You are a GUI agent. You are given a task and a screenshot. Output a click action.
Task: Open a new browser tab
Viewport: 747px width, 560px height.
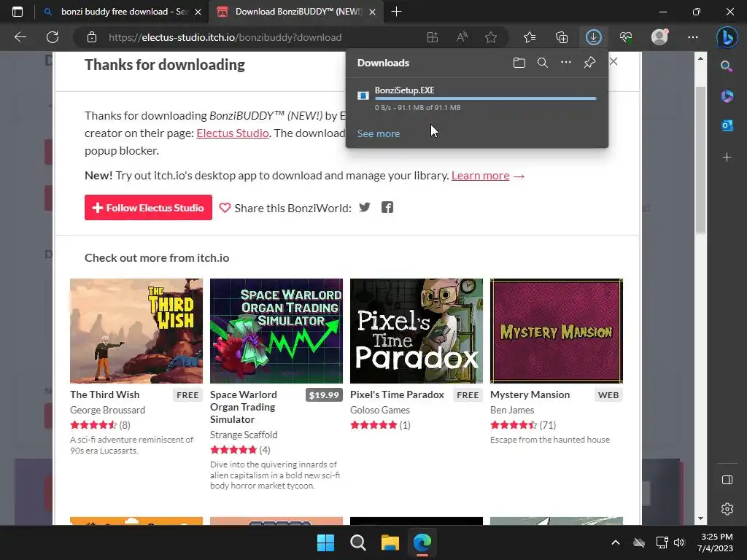[396, 12]
